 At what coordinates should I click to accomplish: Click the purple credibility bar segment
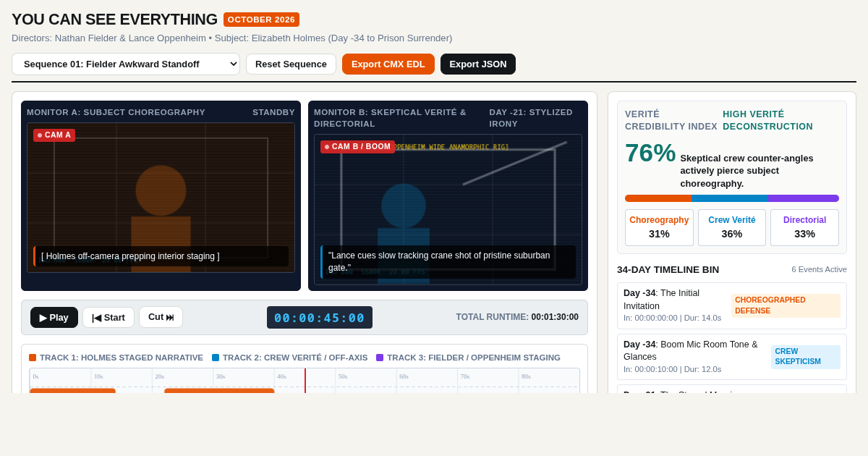tap(804, 198)
